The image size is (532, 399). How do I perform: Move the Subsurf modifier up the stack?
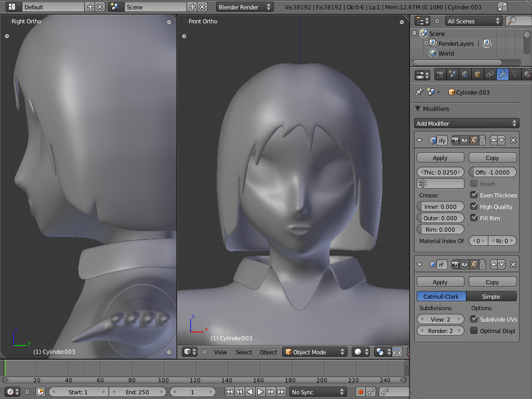coord(494,264)
